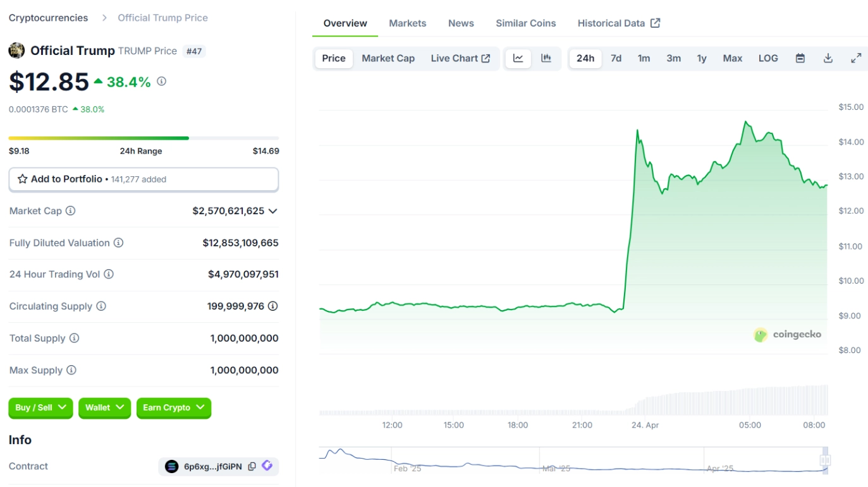Screen dimensions: 868x487
Task: Click the 24h range progress bar
Action: 144,138
